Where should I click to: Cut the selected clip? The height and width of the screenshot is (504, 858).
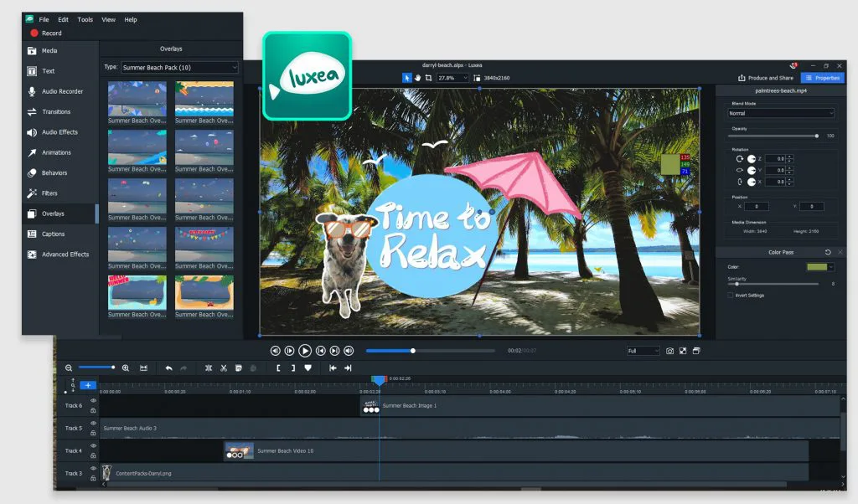(x=223, y=368)
